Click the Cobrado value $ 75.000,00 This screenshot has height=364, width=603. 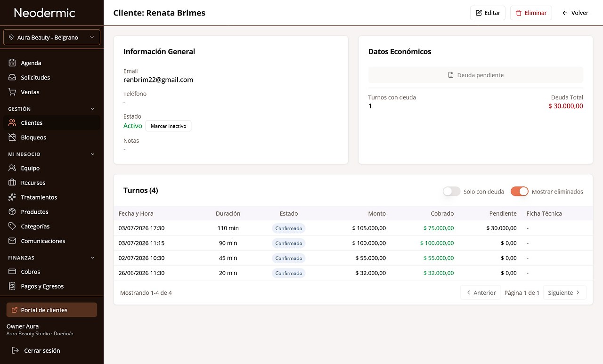[x=439, y=228]
